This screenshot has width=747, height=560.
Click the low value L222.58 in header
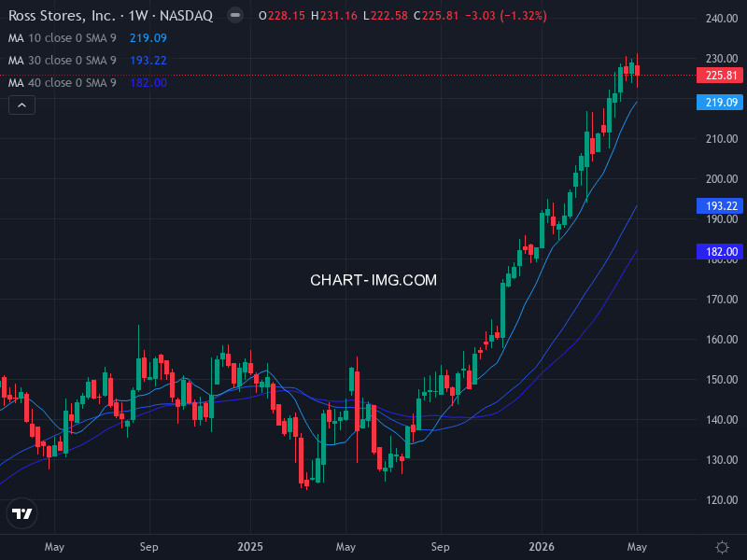[386, 16]
